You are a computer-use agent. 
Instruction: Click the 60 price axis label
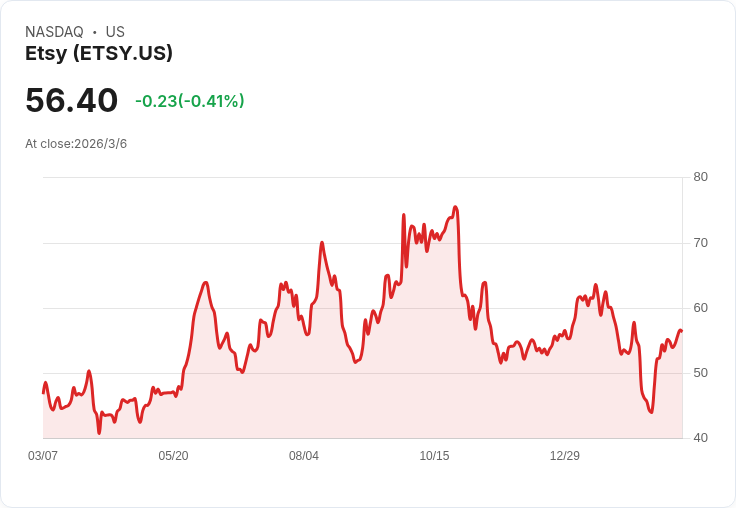[700, 308]
